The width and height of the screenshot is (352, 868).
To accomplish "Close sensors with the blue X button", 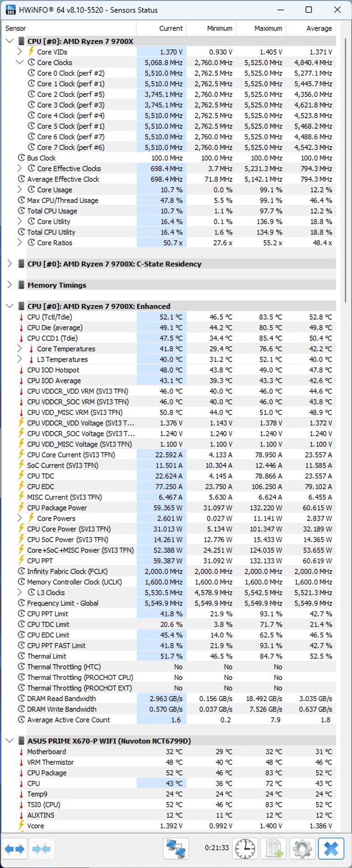I will (331, 849).
